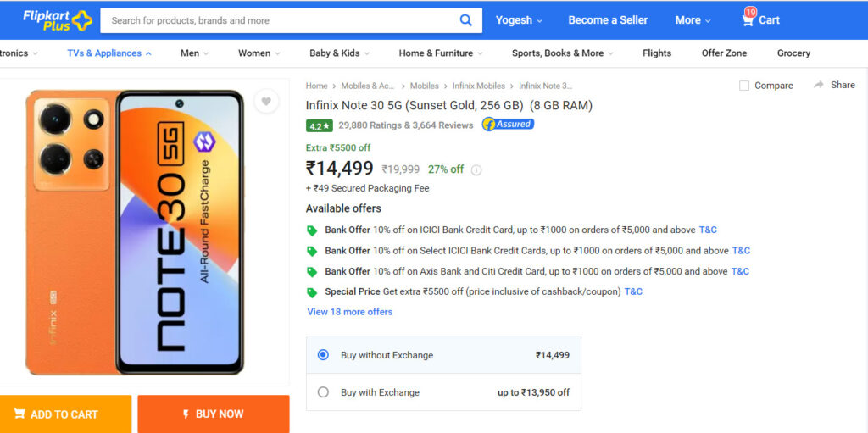This screenshot has height=433, width=868.
Task: Expand the Yogesh account dropdown
Action: (x=519, y=20)
